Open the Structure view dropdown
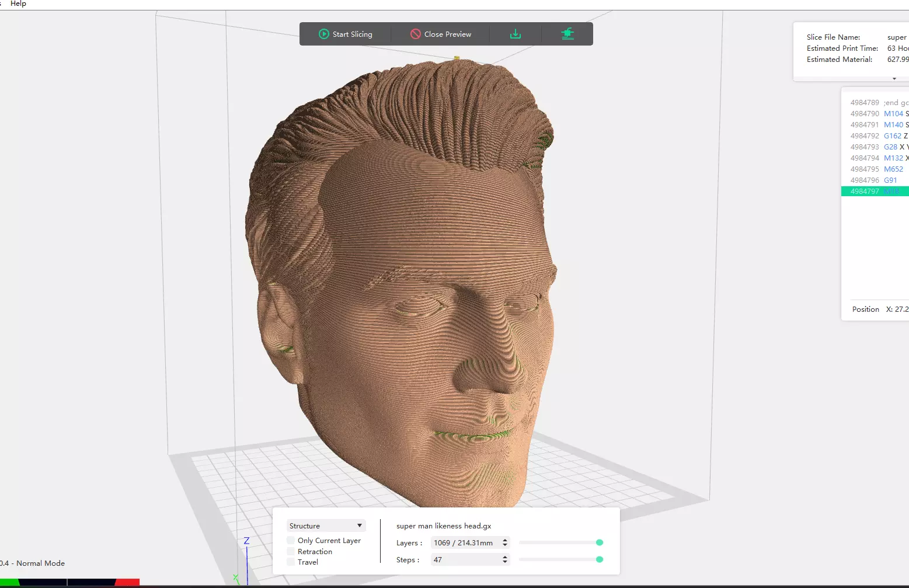The height and width of the screenshot is (588, 909). pyautogui.click(x=326, y=526)
